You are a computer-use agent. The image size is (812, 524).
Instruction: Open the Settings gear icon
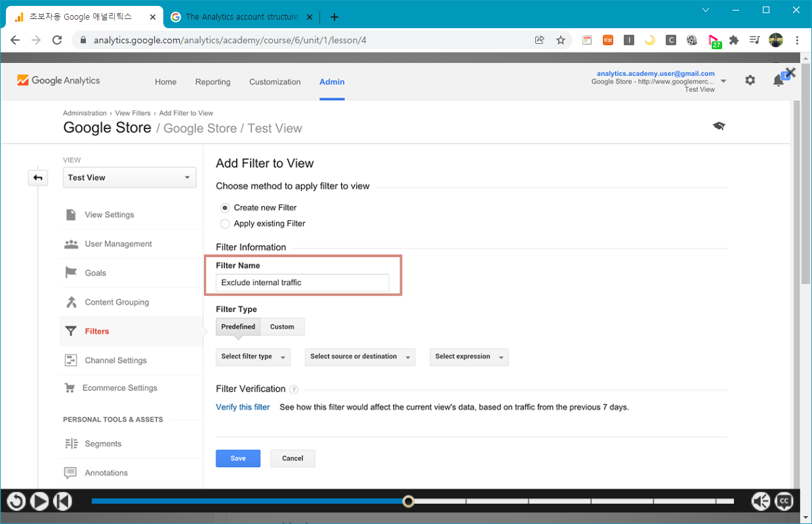[750, 80]
